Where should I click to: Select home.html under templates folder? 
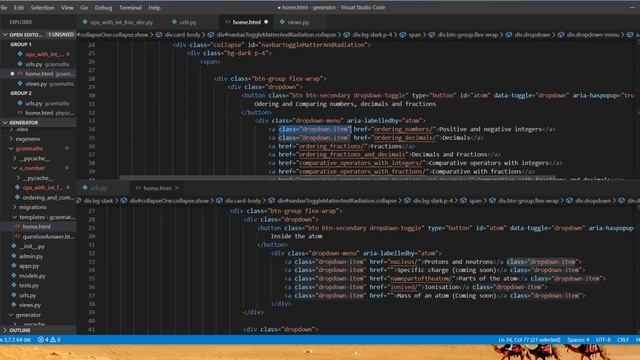pyautogui.click(x=37, y=227)
